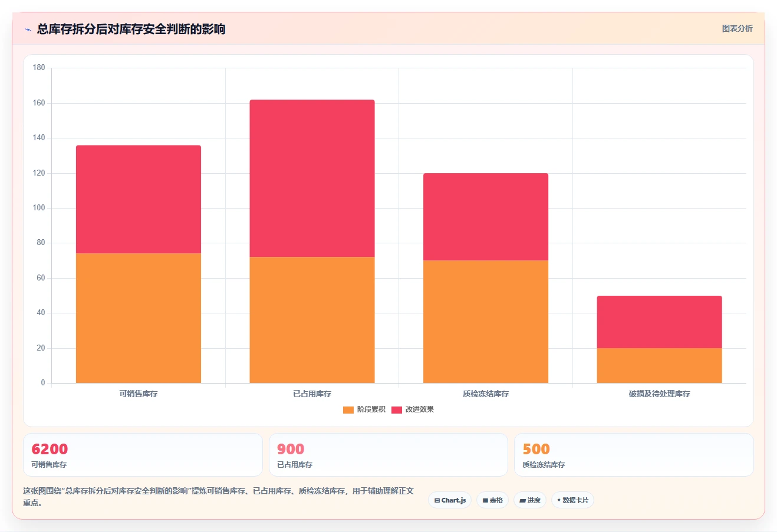This screenshot has width=777, height=532.
Task: Click the 表格 tag
Action: [x=492, y=500]
